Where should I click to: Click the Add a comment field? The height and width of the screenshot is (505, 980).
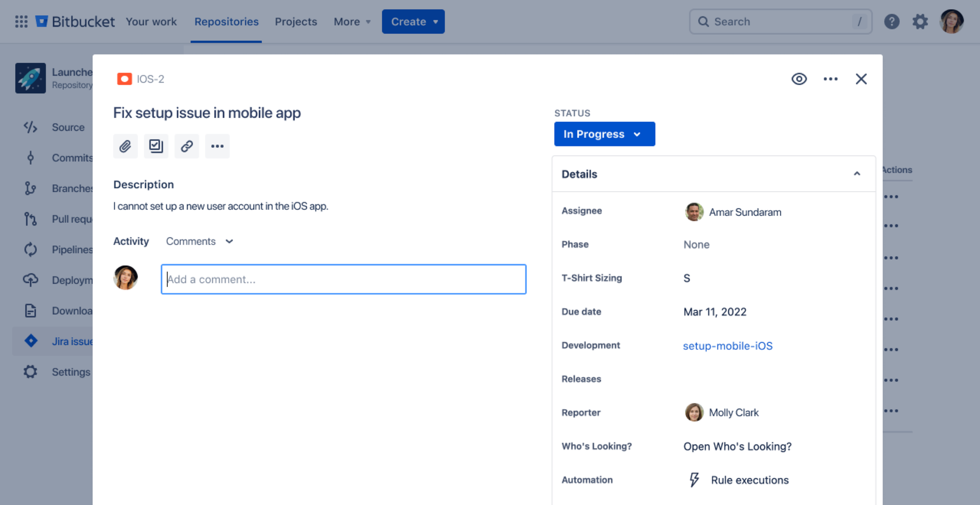(x=343, y=279)
